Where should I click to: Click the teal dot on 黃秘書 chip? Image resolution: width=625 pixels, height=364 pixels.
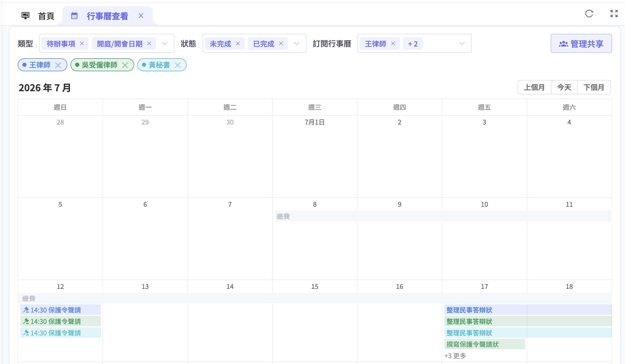(x=144, y=65)
